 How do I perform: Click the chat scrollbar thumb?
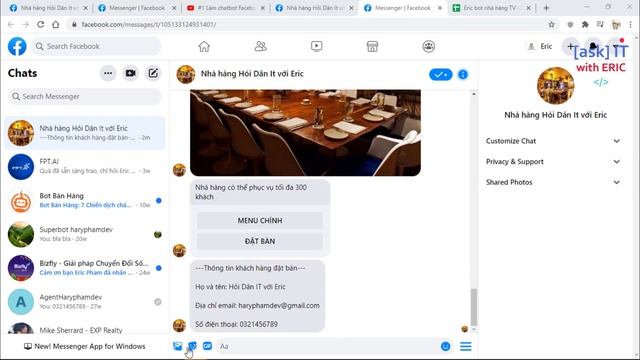tap(473, 307)
